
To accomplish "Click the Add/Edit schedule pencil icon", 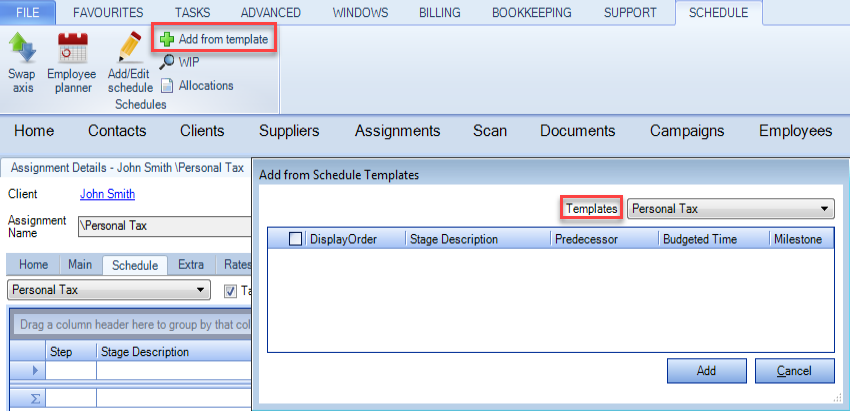I will click(130, 47).
